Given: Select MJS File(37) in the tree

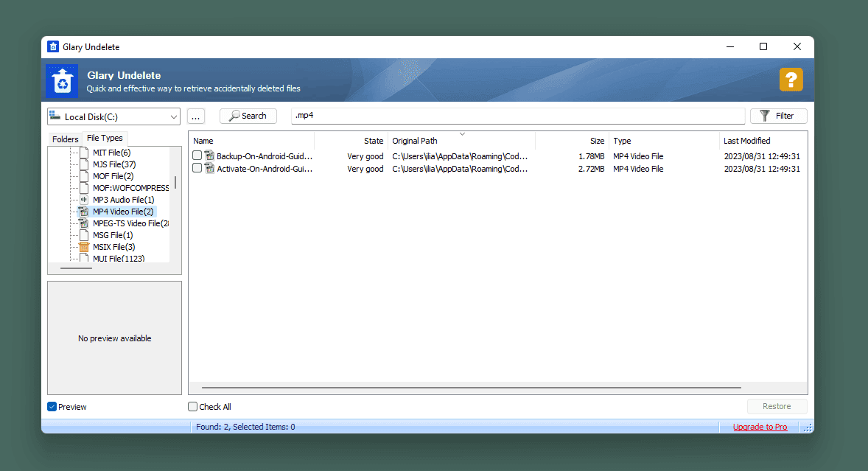Looking at the screenshot, I should pos(114,164).
